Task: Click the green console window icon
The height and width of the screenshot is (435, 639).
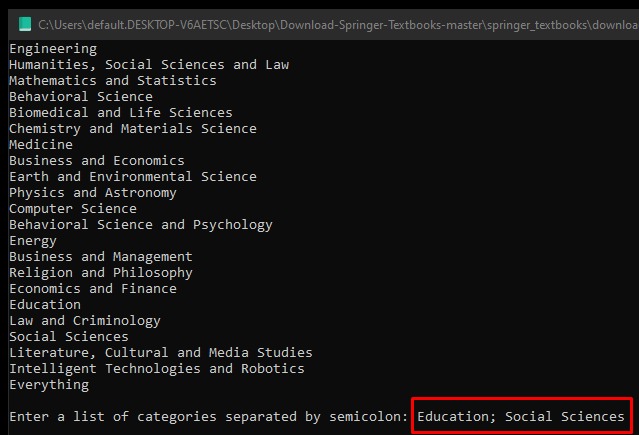Action: (25, 24)
